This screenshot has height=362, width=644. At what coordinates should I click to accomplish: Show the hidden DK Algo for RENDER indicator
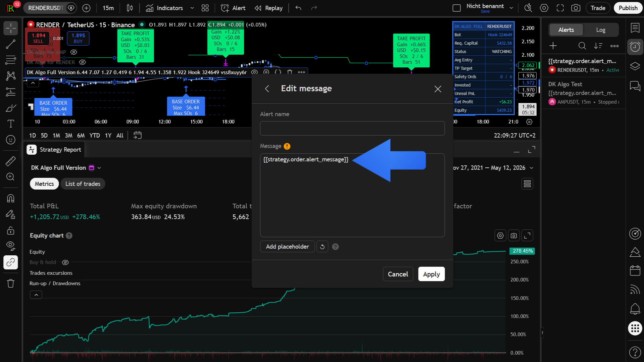coord(83,62)
